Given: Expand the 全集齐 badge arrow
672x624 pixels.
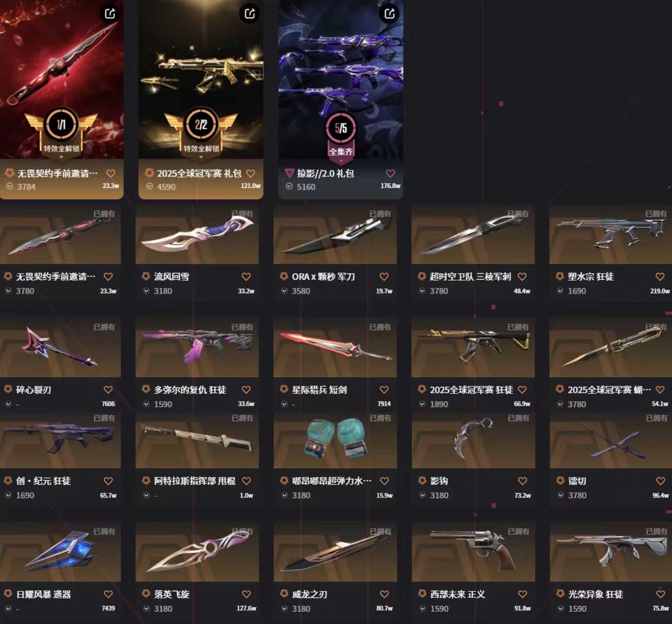Looking at the screenshot, I should pyautogui.click(x=341, y=162).
